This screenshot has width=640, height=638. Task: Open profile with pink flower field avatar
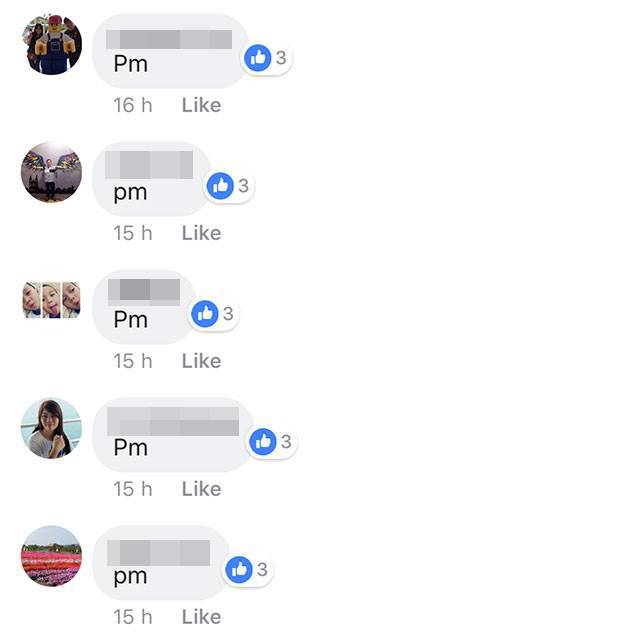(51, 556)
